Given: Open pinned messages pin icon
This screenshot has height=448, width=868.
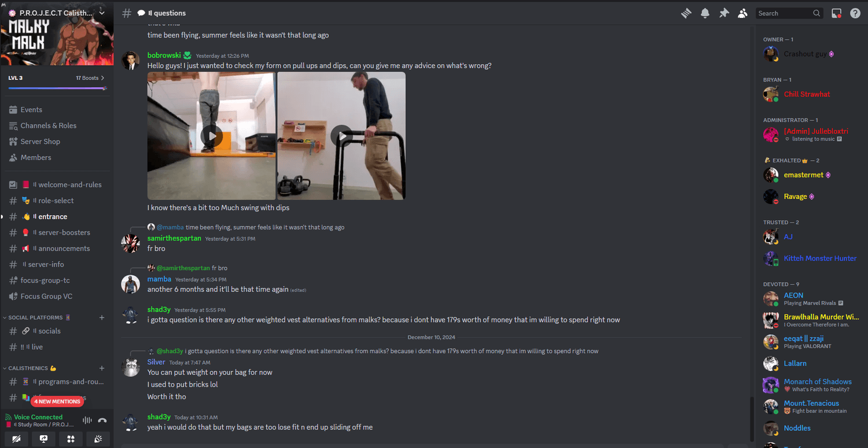Looking at the screenshot, I should [x=724, y=13].
